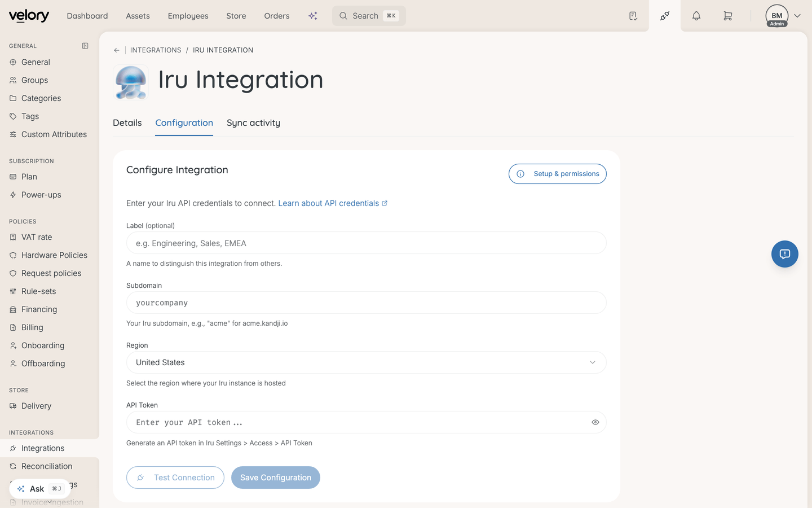Open the shopping cart
812x508 pixels.
tap(728, 16)
